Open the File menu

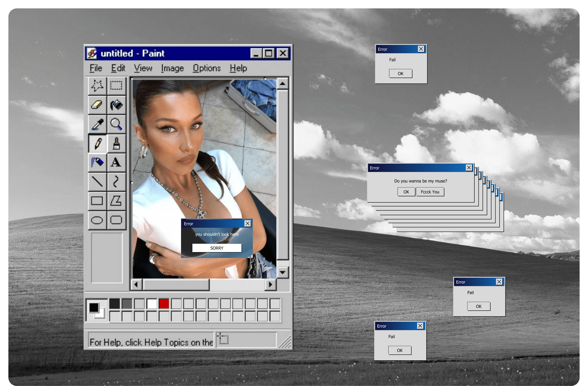click(x=96, y=68)
